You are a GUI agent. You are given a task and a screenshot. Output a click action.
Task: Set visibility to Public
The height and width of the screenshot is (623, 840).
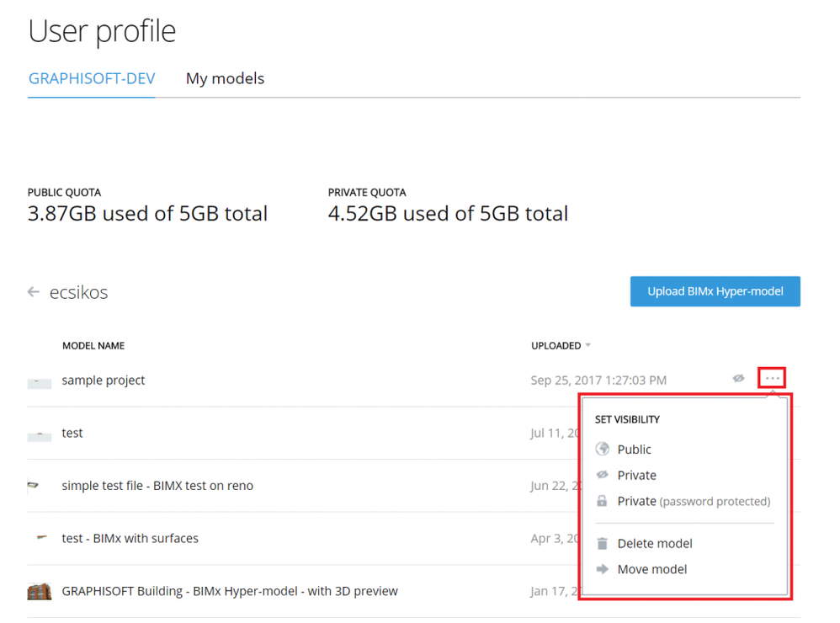635,450
